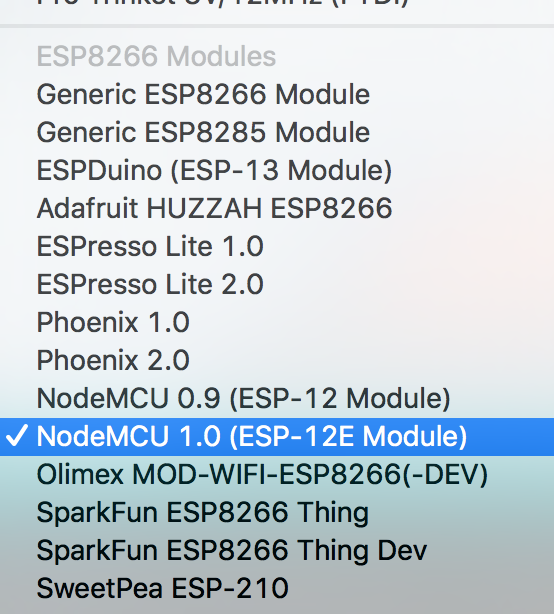Select SparkFun ESP8266 Thing Dev board
This screenshot has width=554, height=614.
(277, 551)
